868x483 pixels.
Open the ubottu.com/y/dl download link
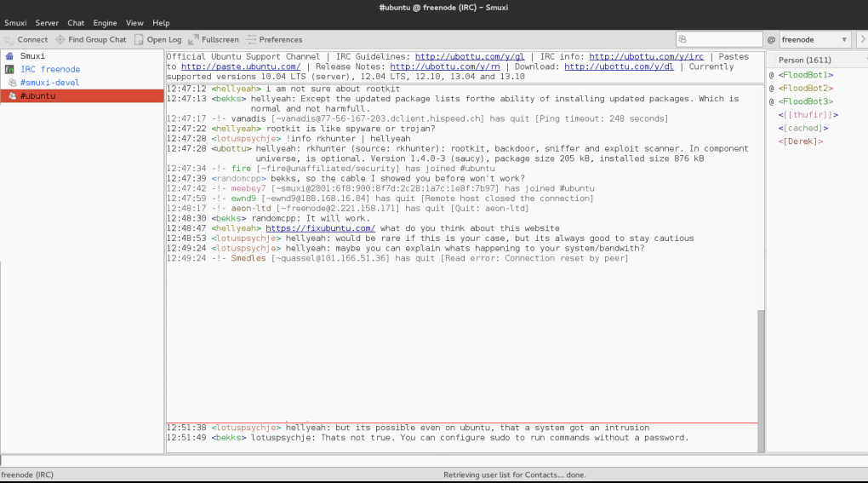[x=619, y=66]
